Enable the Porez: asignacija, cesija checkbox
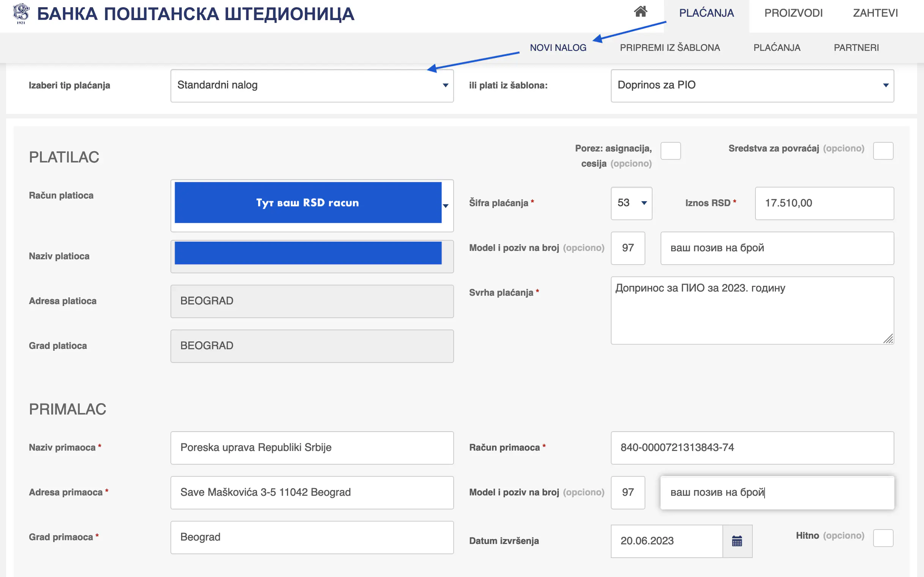 point(671,151)
